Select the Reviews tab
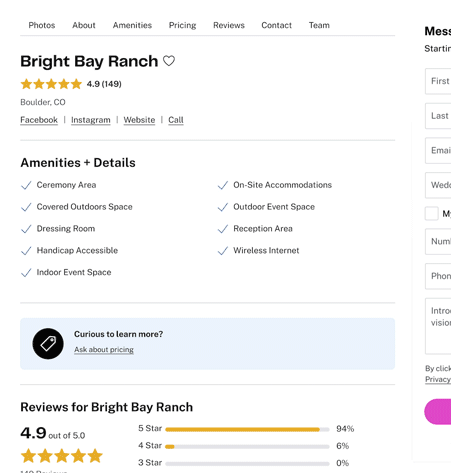This screenshot has height=473, width=451. pyautogui.click(x=229, y=25)
